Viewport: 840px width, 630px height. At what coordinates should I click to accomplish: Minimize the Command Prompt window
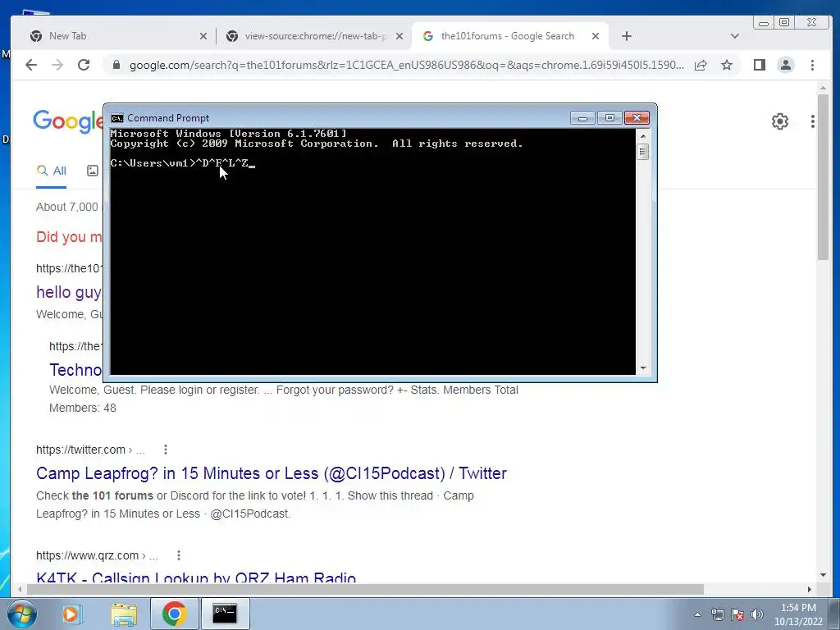point(582,118)
